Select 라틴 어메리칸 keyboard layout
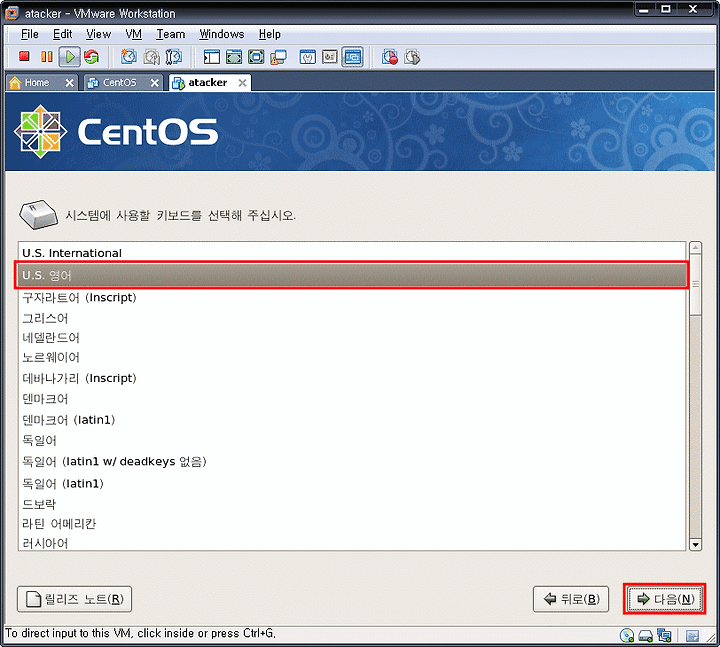The width and height of the screenshot is (720, 647). coord(352,524)
